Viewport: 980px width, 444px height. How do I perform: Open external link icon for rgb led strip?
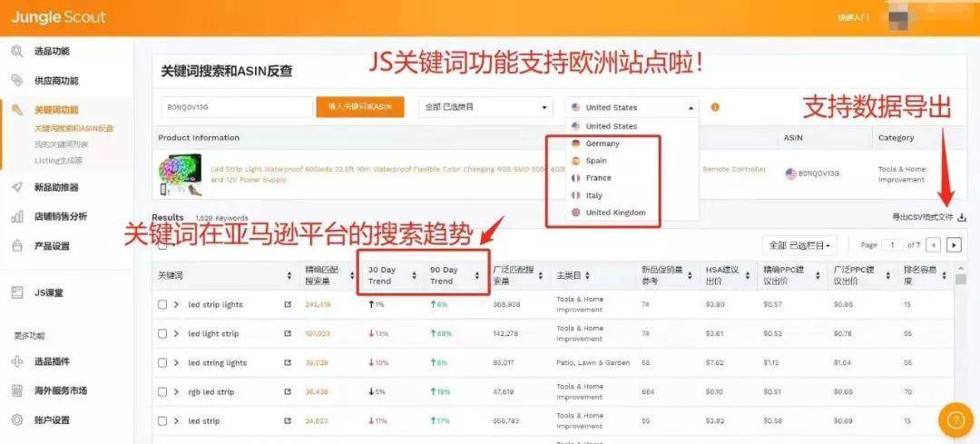point(288,392)
